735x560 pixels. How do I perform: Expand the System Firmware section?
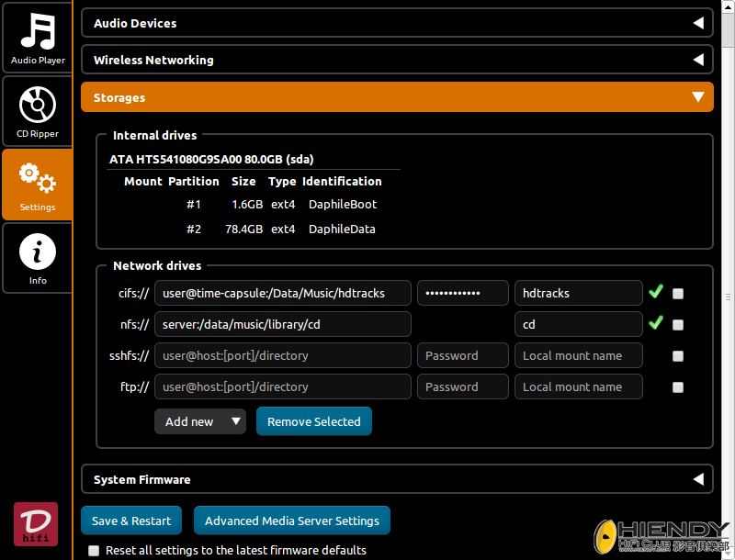(397, 479)
